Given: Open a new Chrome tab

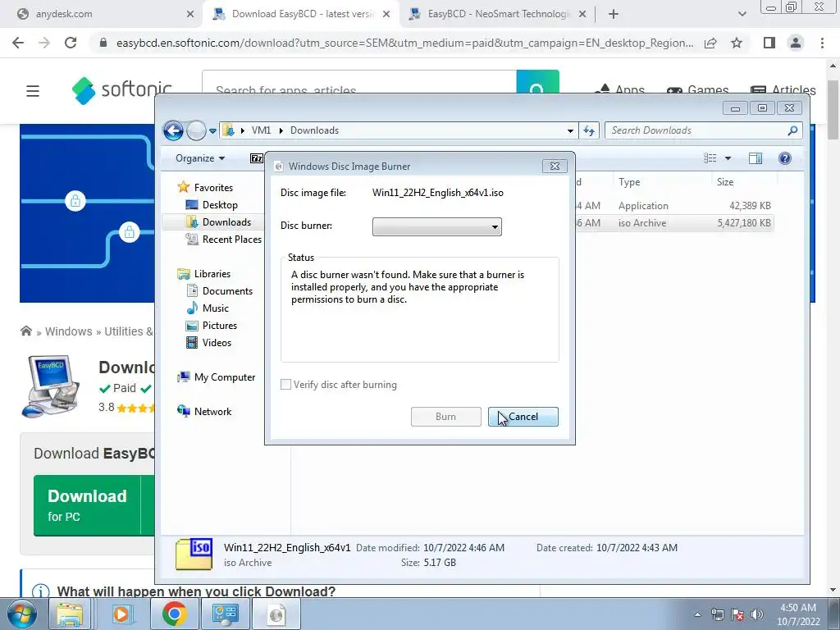Looking at the screenshot, I should [x=614, y=15].
